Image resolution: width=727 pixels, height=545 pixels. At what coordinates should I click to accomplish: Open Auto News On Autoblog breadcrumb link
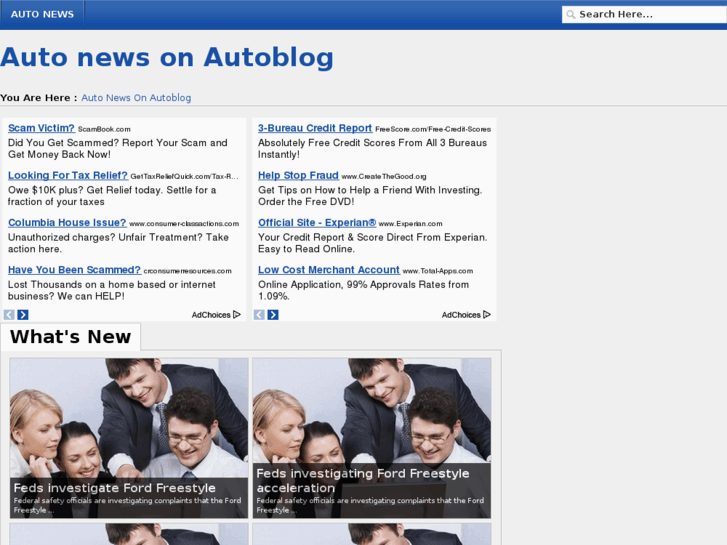pyautogui.click(x=136, y=98)
